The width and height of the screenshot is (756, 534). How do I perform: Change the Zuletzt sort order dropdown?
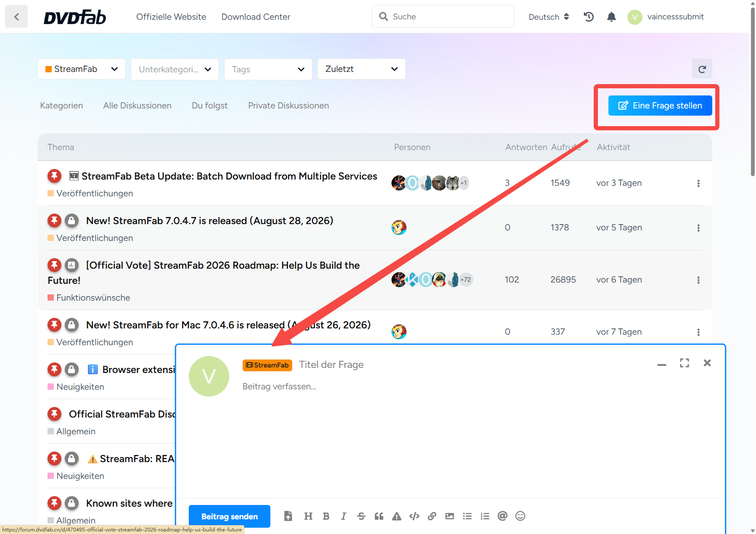362,69
